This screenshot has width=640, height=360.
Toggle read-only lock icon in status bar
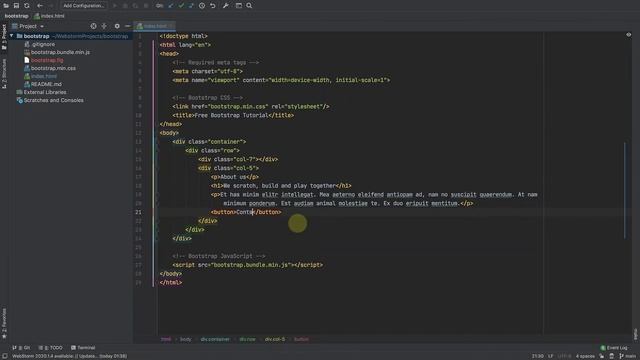tap(602, 356)
